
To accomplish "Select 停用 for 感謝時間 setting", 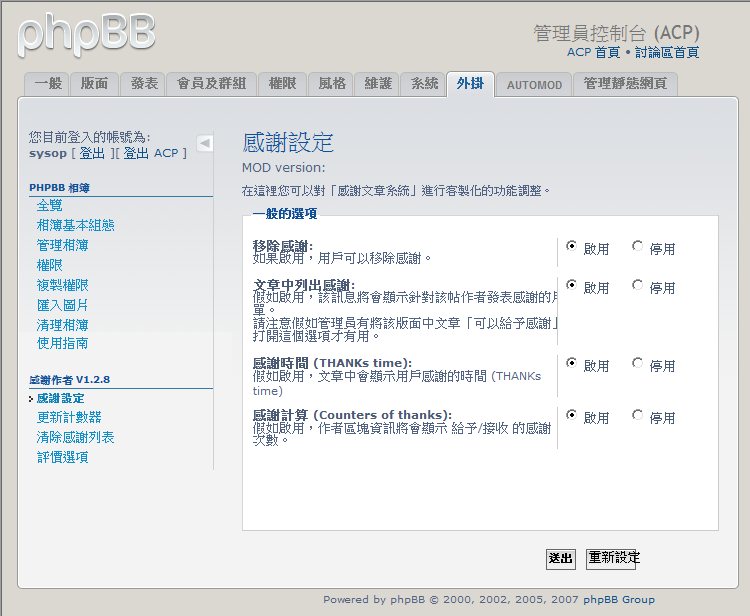I will pyautogui.click(x=638, y=363).
